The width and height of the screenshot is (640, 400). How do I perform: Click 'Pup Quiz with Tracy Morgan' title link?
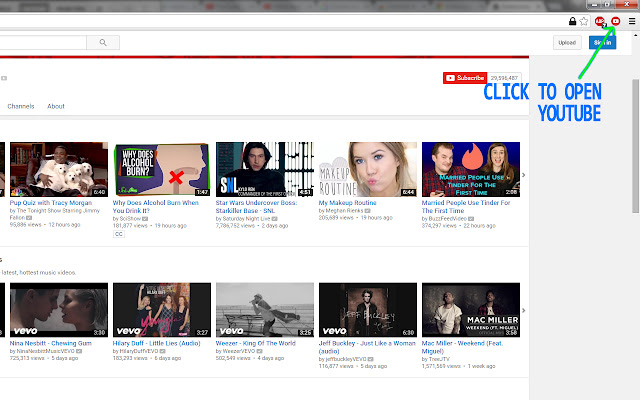(51, 203)
